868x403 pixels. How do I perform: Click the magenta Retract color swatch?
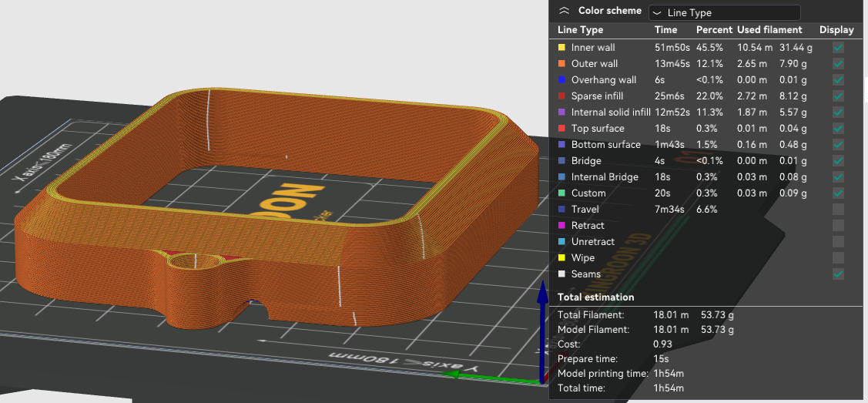point(561,225)
